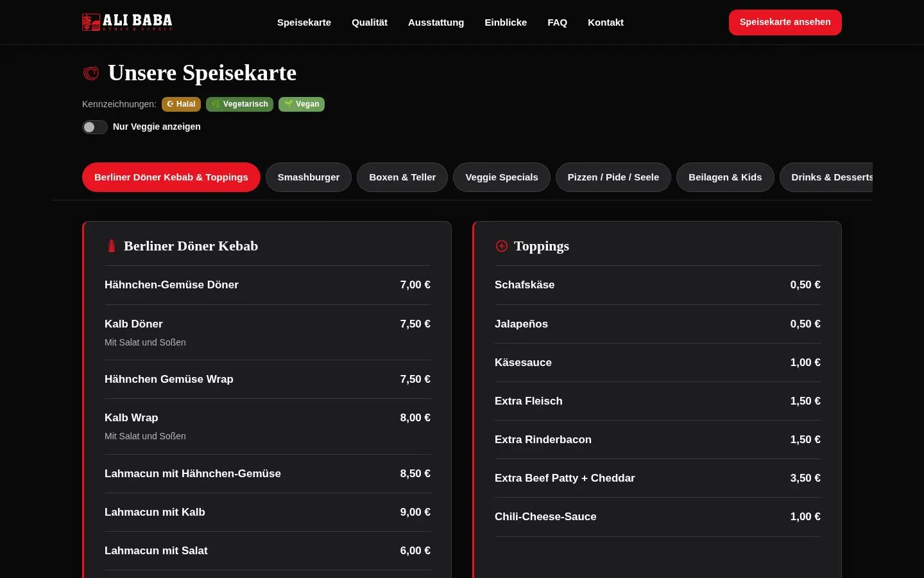Click the Vegetarisch label badge
This screenshot has width=924, height=578.
tap(239, 104)
